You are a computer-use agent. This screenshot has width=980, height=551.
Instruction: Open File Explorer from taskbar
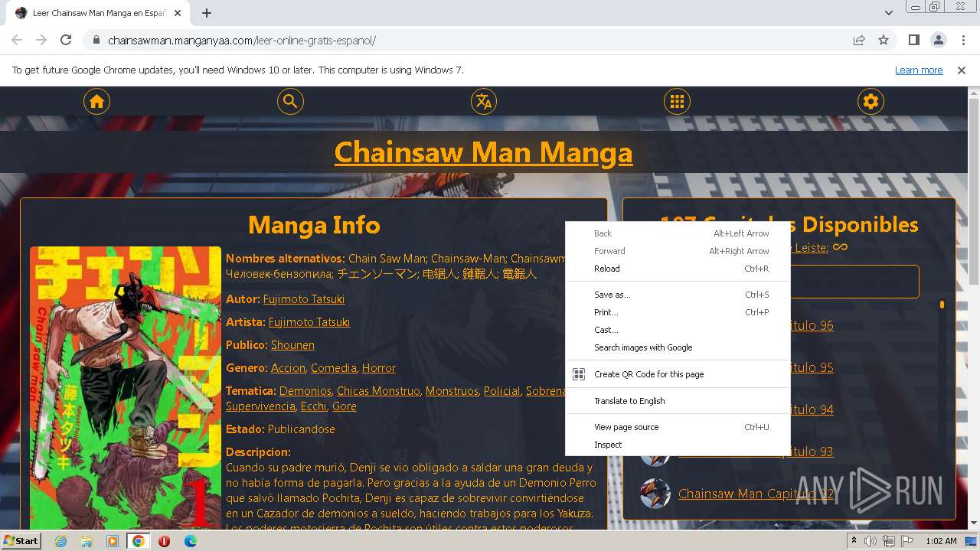87,541
